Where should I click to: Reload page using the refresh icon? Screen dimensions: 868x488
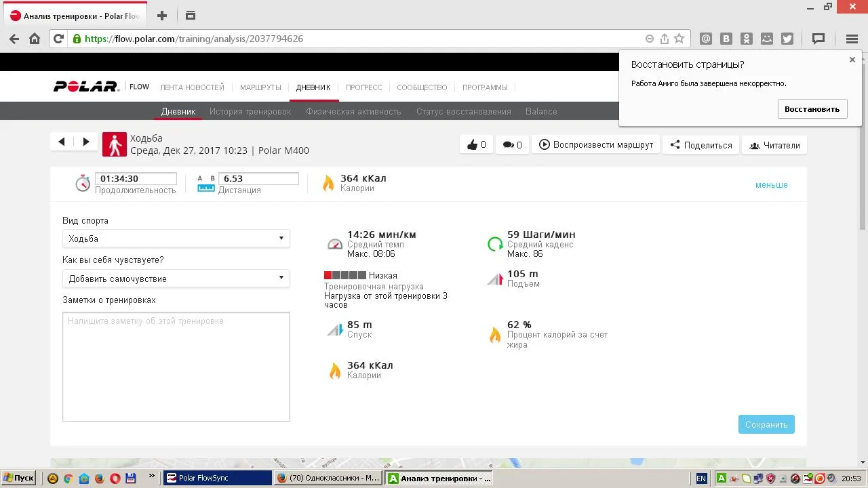pyautogui.click(x=58, y=39)
